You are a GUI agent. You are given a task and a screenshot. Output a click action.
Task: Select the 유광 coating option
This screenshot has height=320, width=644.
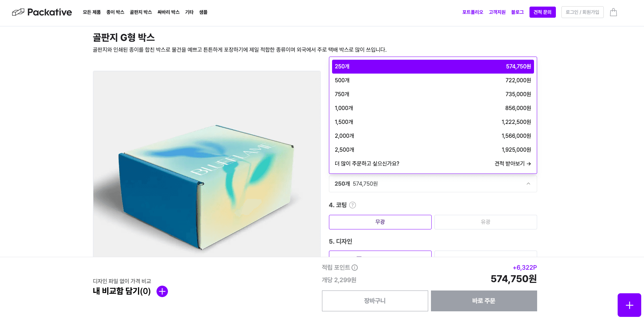coord(486,222)
